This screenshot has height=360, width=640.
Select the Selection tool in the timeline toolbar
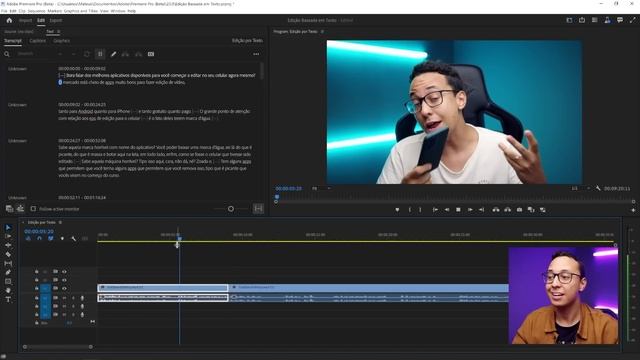click(x=8, y=227)
